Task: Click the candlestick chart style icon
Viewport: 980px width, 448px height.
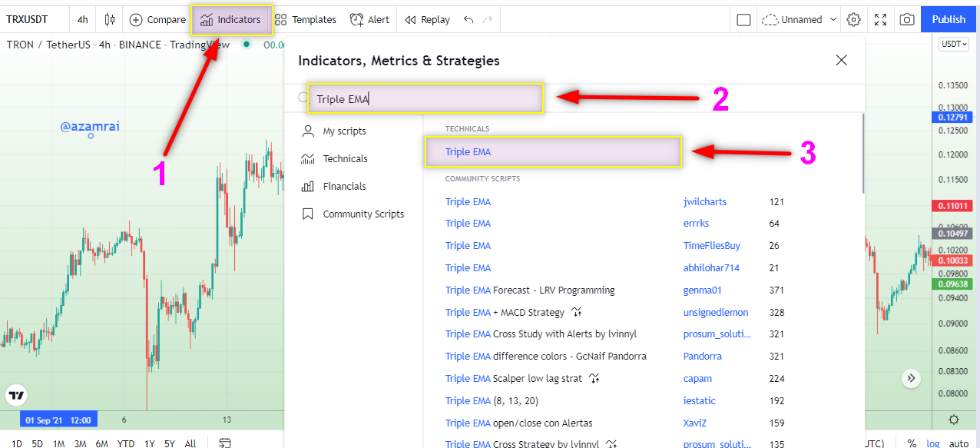Action: click(x=110, y=19)
